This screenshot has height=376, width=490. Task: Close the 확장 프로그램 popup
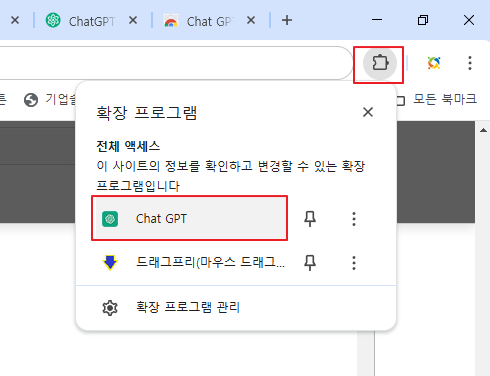point(368,112)
